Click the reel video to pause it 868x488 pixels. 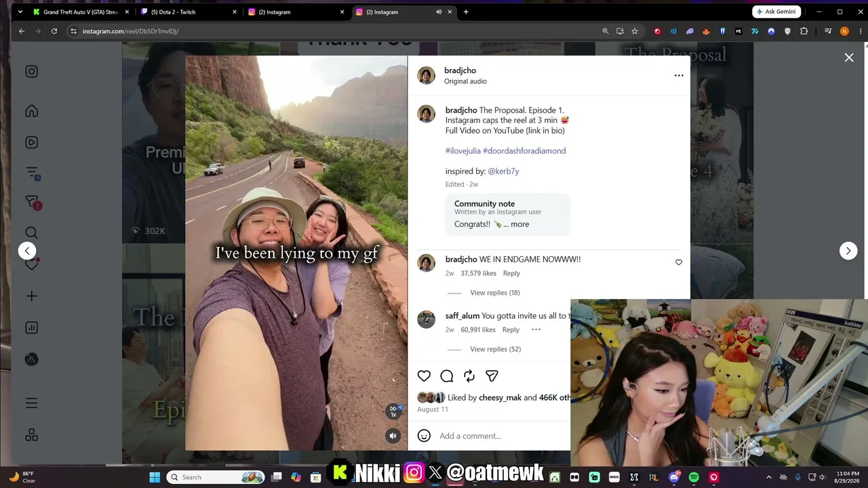pyautogui.click(x=296, y=253)
